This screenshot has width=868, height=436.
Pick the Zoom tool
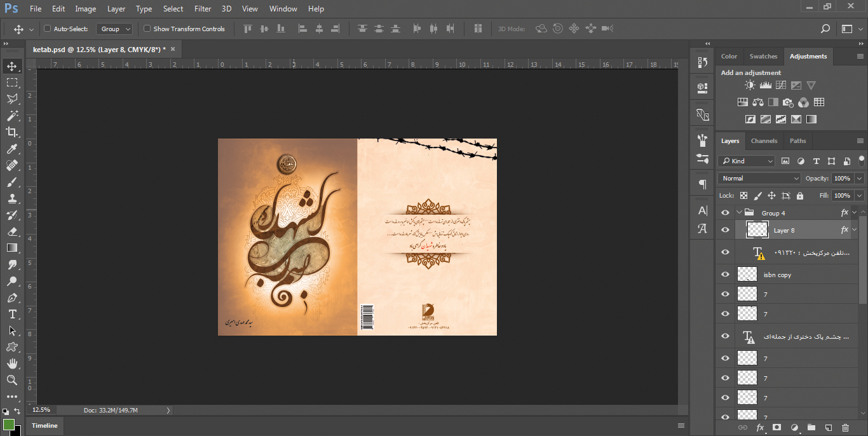[x=12, y=380]
